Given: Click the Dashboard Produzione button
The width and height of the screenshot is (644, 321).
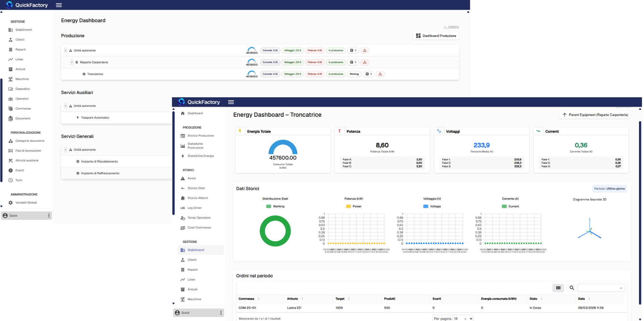Looking at the screenshot, I should tap(436, 36).
